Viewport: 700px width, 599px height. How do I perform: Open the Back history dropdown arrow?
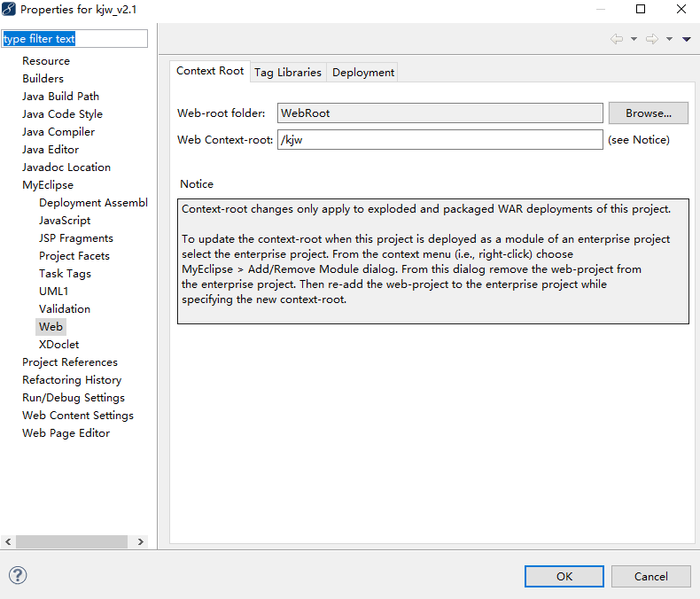coord(634,39)
